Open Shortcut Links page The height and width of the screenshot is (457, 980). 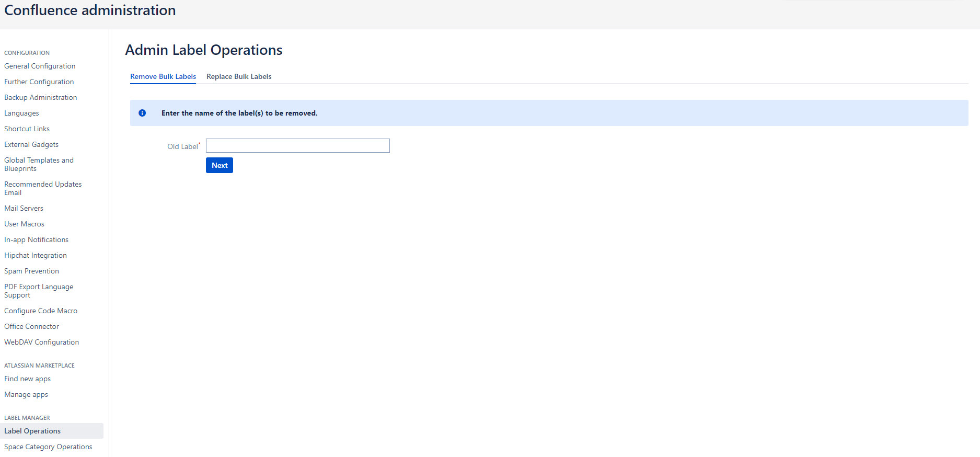tap(27, 129)
